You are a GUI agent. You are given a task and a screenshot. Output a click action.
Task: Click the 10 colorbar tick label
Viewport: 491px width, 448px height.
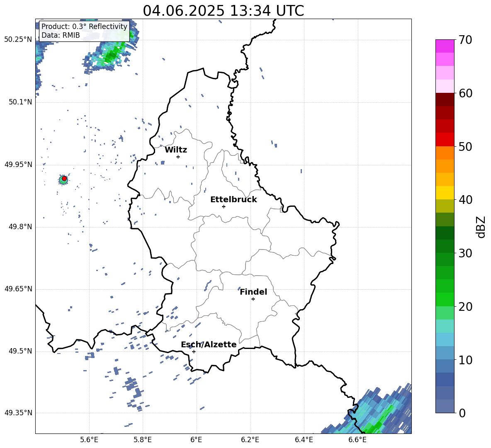coord(465,360)
